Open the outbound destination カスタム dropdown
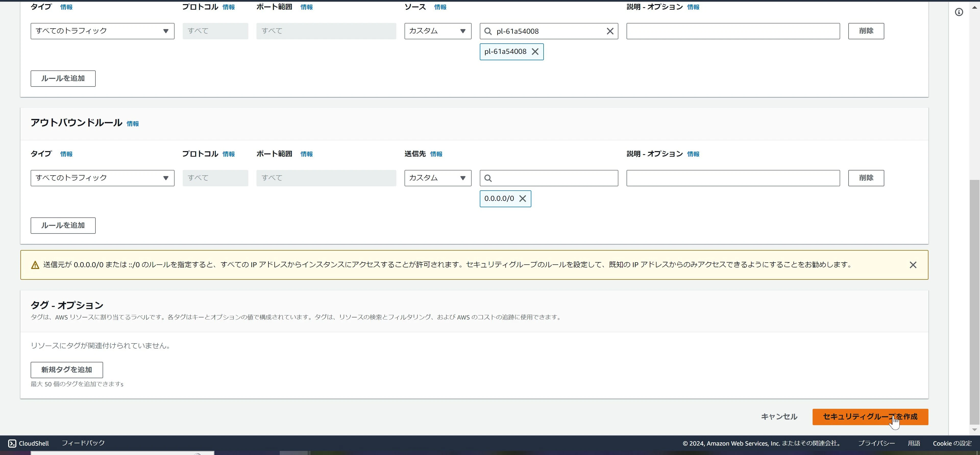 click(437, 178)
